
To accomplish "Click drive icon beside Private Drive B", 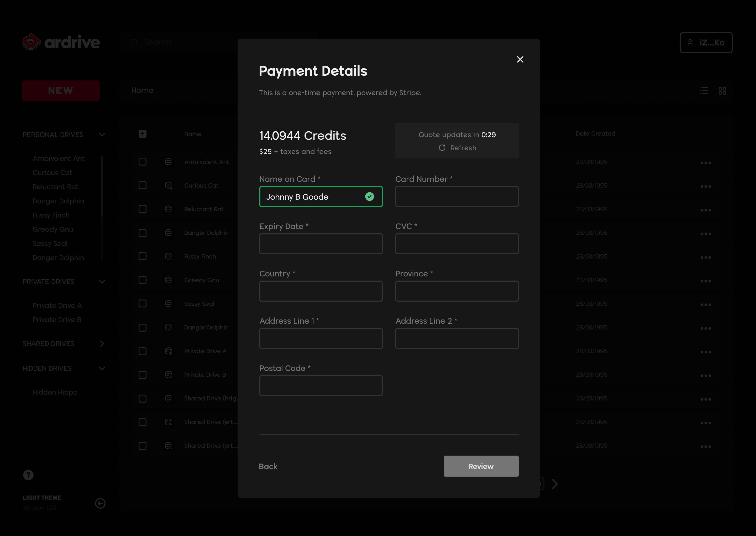I will tap(169, 375).
